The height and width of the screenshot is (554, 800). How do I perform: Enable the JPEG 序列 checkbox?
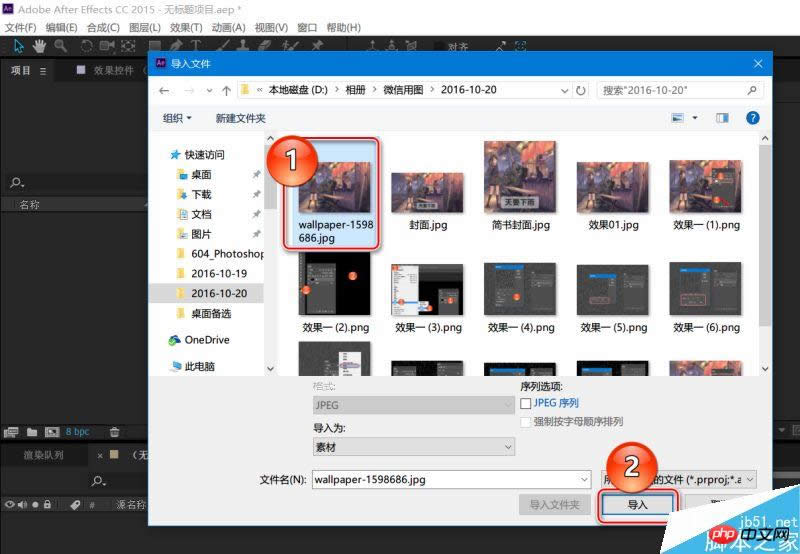pos(526,403)
